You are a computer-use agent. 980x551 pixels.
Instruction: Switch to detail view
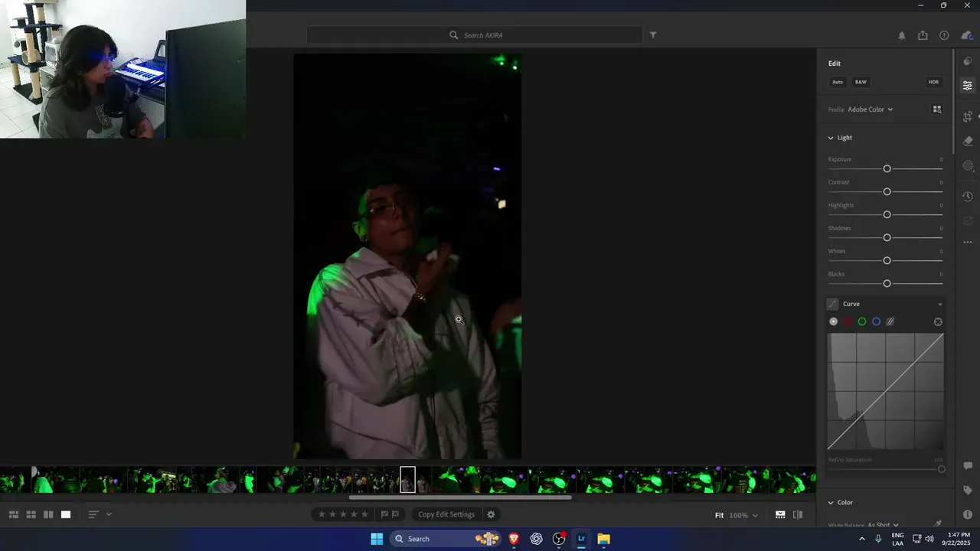(x=66, y=514)
